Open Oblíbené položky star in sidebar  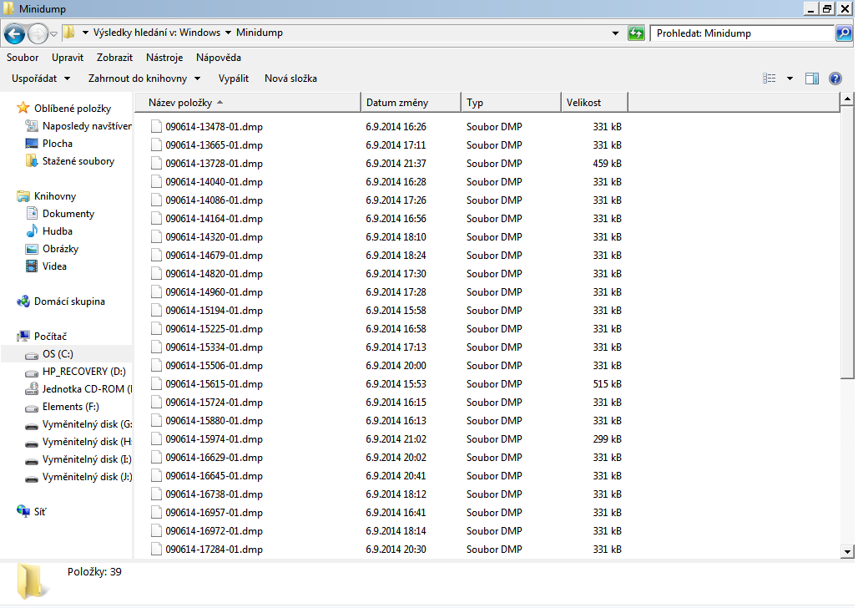tap(23, 109)
